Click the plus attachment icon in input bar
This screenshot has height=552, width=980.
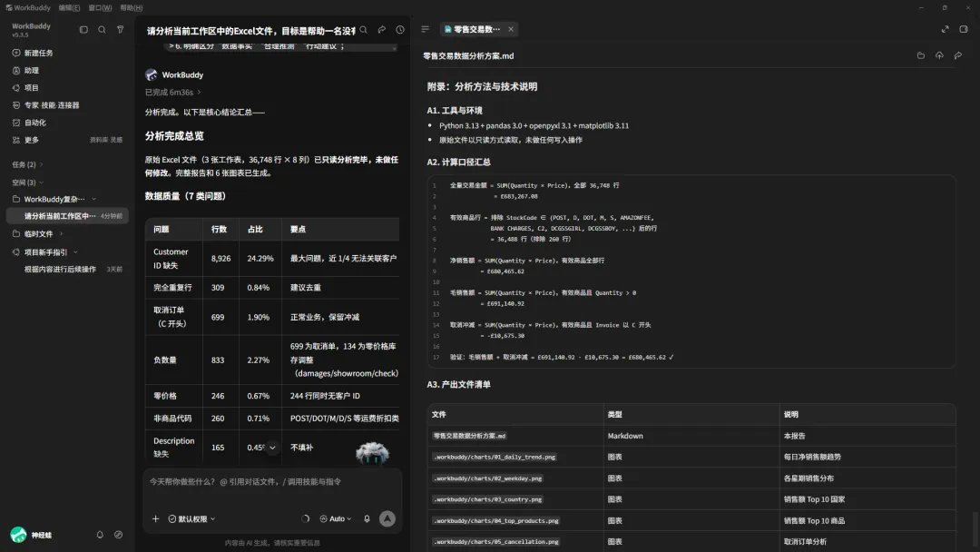click(x=156, y=519)
